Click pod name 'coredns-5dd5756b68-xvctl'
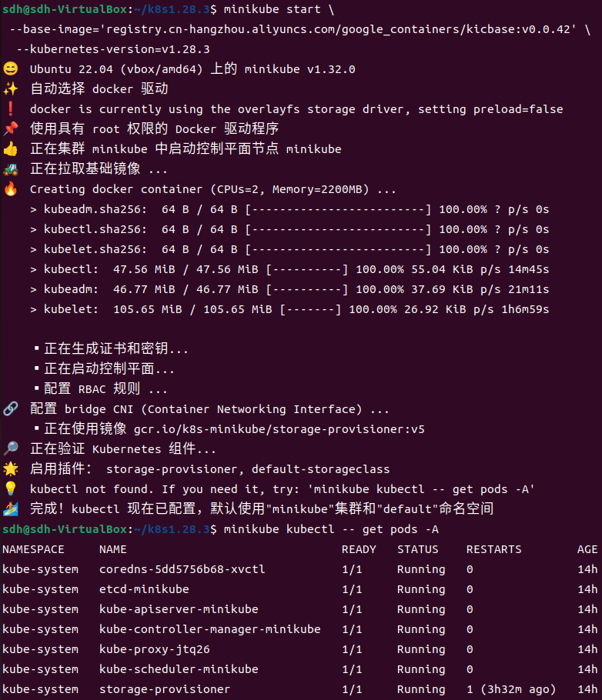The height and width of the screenshot is (700, 602). tap(182, 569)
